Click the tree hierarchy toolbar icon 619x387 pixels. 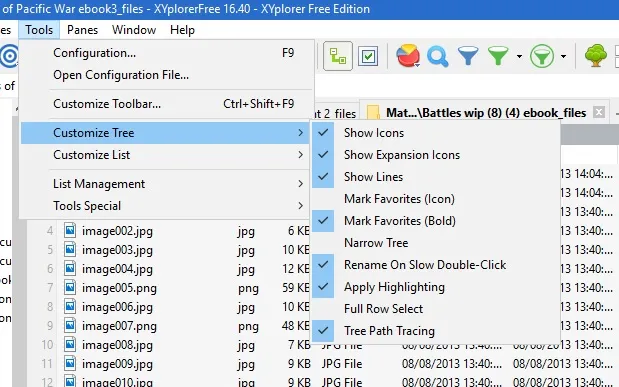coord(338,56)
